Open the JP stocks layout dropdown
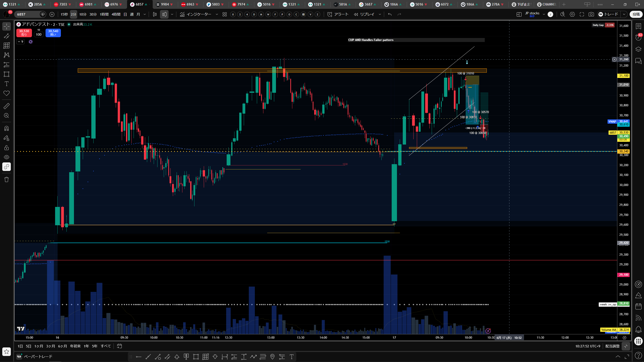This screenshot has height=362, width=644. pos(544,14)
